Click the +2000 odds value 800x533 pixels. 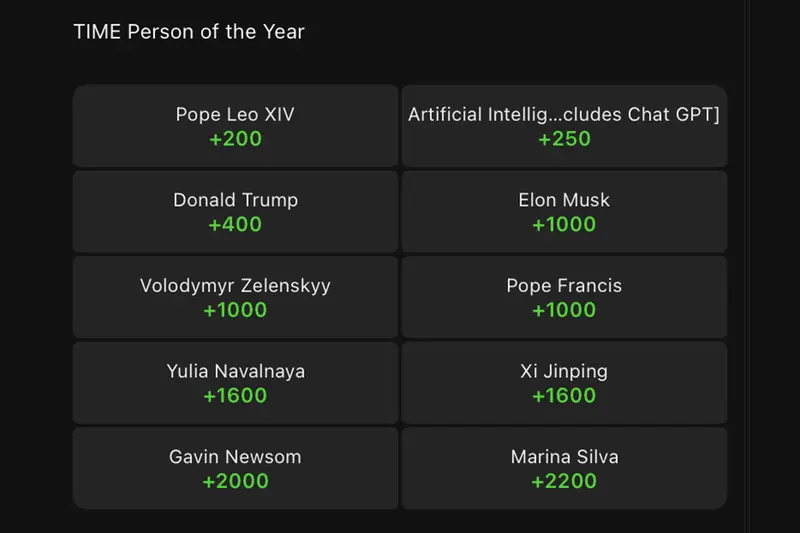235,481
